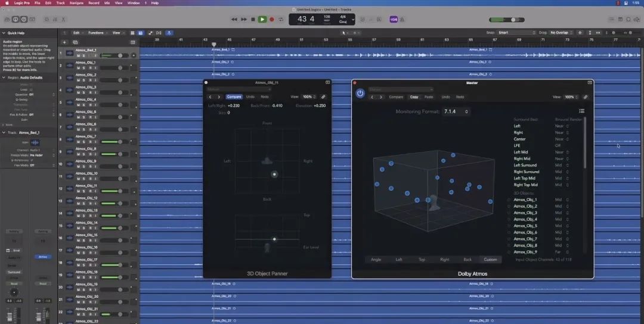Toggle Cycle mode in the transport

tap(281, 19)
